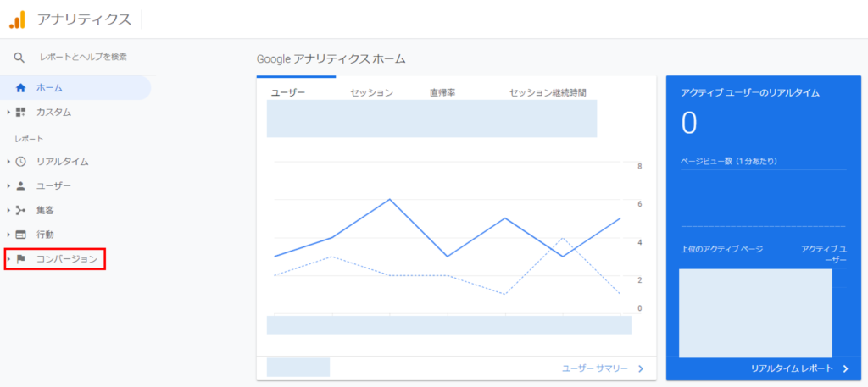Click the レポートとヘルプを検索 search field

point(83,57)
